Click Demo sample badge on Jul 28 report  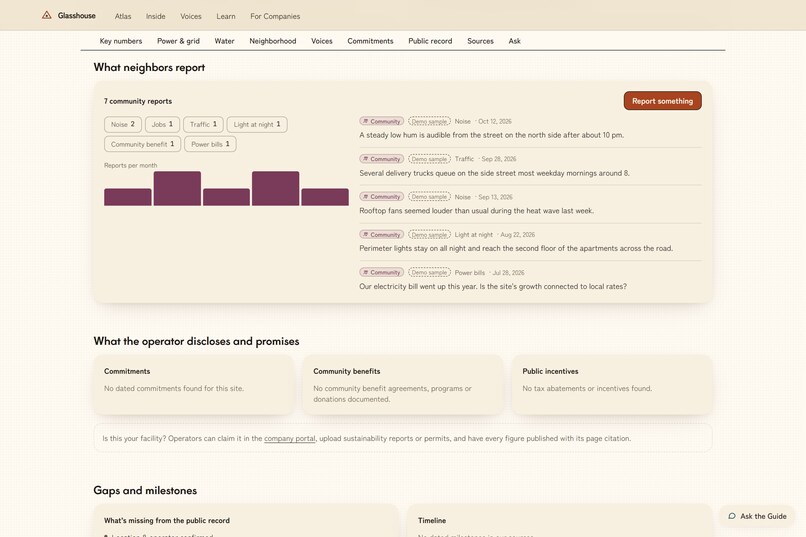(429, 272)
